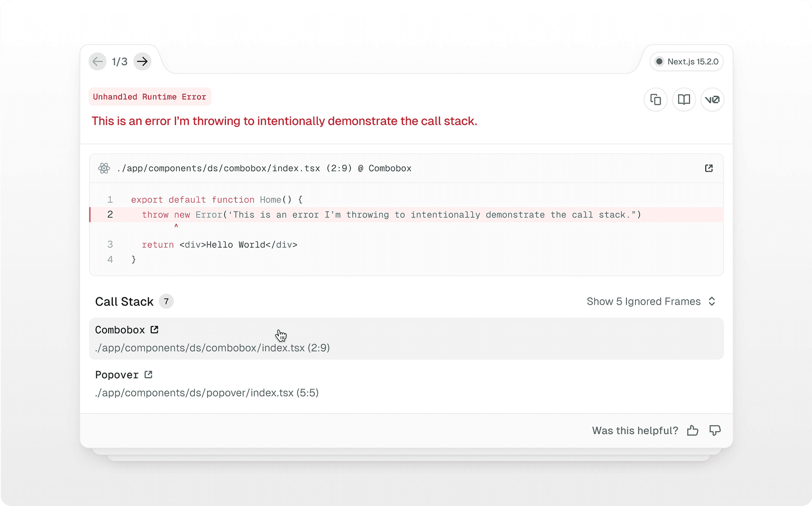Click the Unhandled Runtime Error label
Image resolution: width=812 pixels, height=506 pixels.
[x=149, y=97]
